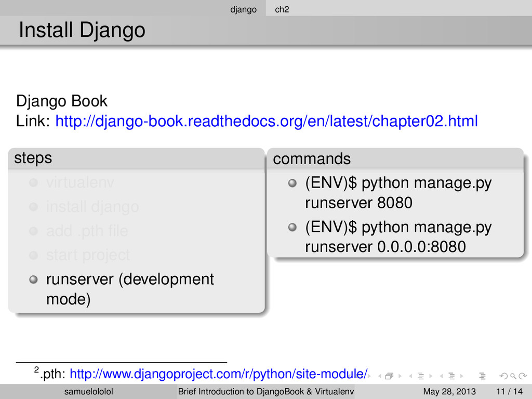532x399 pixels.
Task: Click the search magnifier icon
Action: tap(513, 376)
